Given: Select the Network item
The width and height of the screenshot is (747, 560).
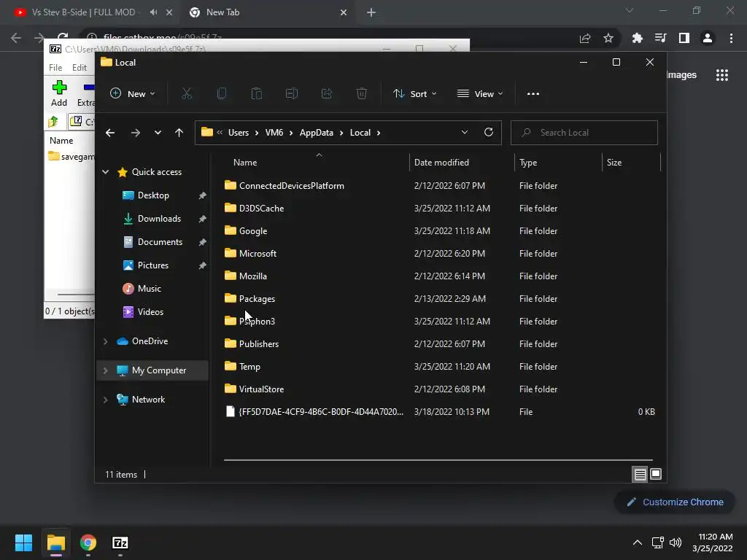Looking at the screenshot, I should (148, 400).
